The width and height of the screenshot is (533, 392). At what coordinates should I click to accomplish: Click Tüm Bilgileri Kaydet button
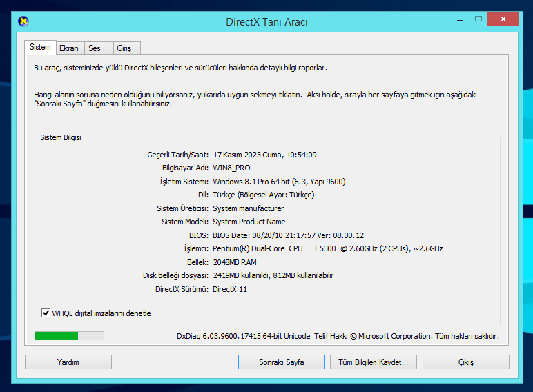point(374,362)
